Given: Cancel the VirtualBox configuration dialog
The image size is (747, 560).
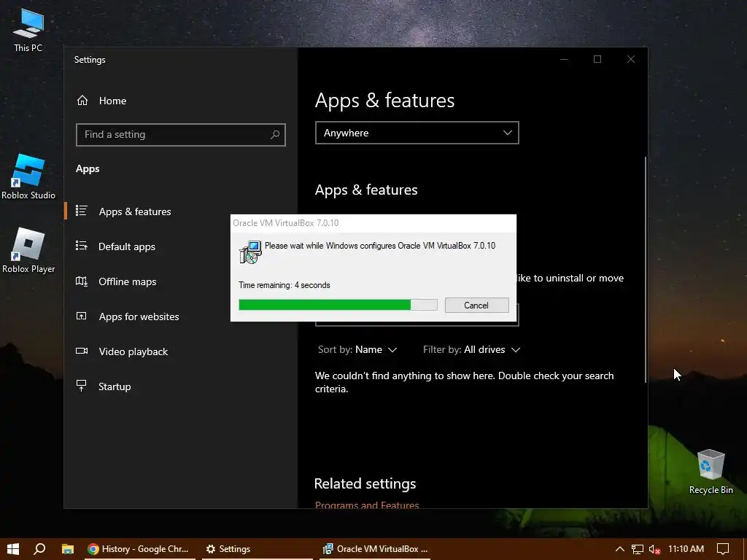Looking at the screenshot, I should pos(476,306).
